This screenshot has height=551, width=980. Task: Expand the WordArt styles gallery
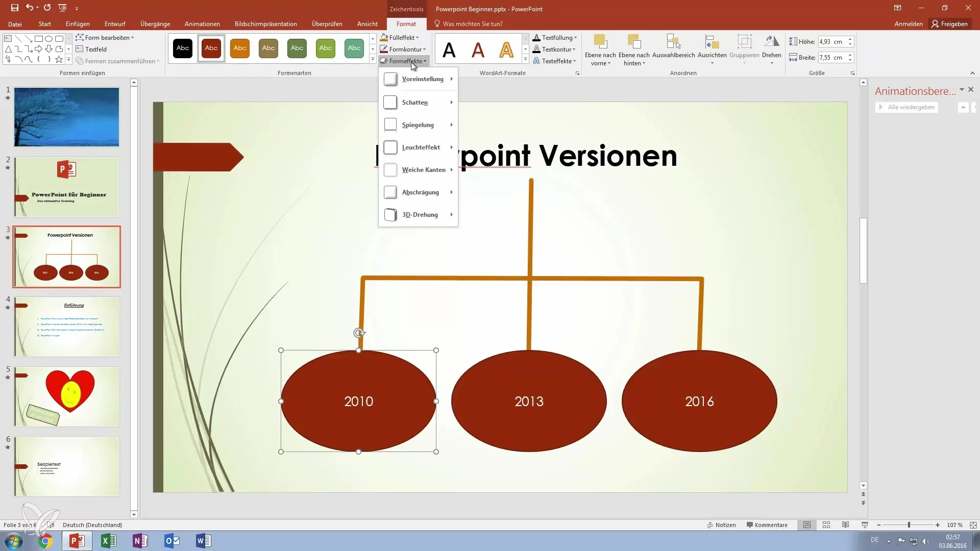pos(525,60)
